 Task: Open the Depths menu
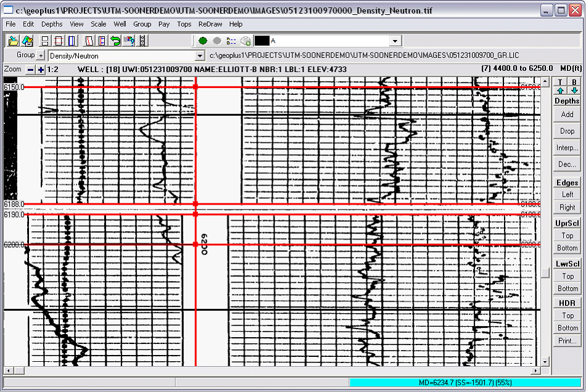52,24
